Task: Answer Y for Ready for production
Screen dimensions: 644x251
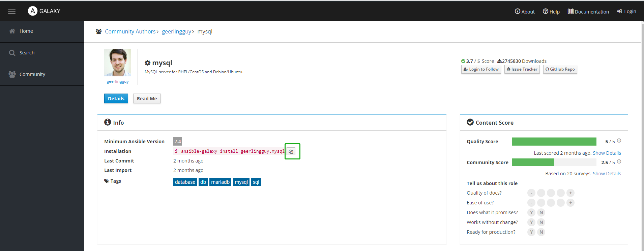Action: pos(531,232)
